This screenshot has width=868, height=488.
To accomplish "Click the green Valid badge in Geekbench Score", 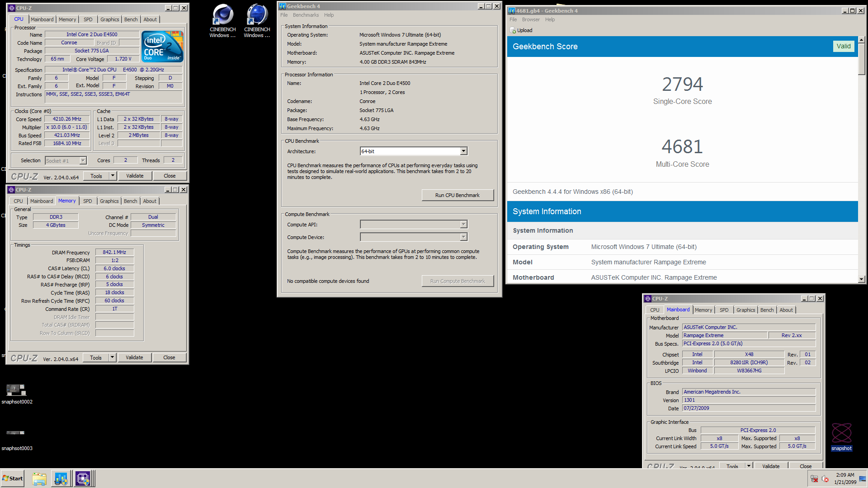I will point(844,46).
